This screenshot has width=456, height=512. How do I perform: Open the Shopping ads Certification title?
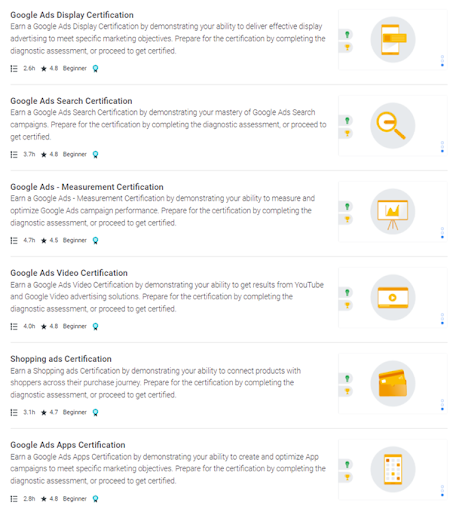(61, 359)
